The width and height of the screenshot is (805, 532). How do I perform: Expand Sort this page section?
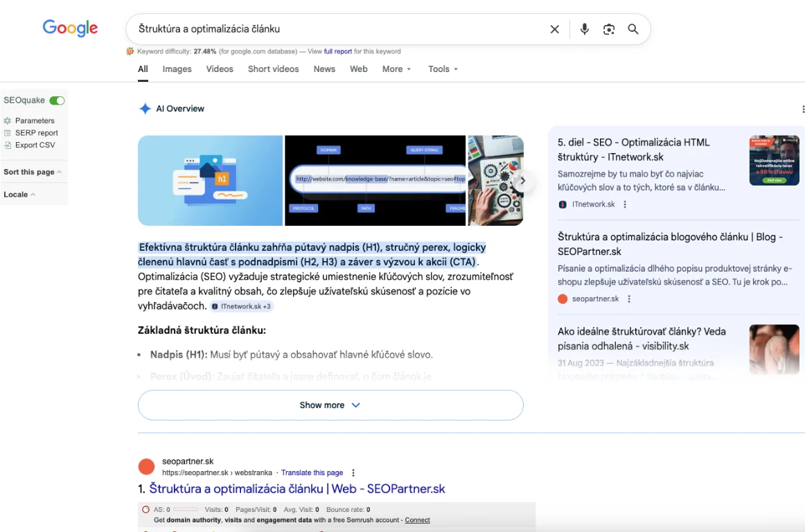click(x=33, y=172)
